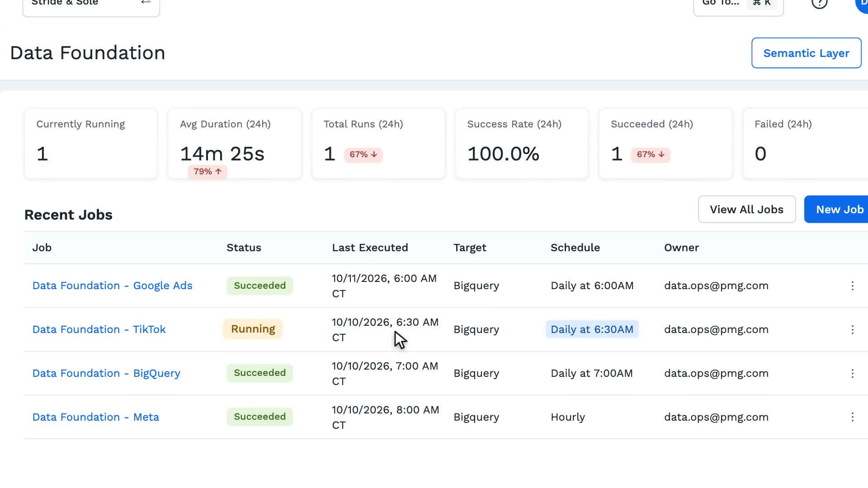The image size is (868, 488).
Task: Open Data Foundation - TikTok job
Action: click(x=99, y=329)
